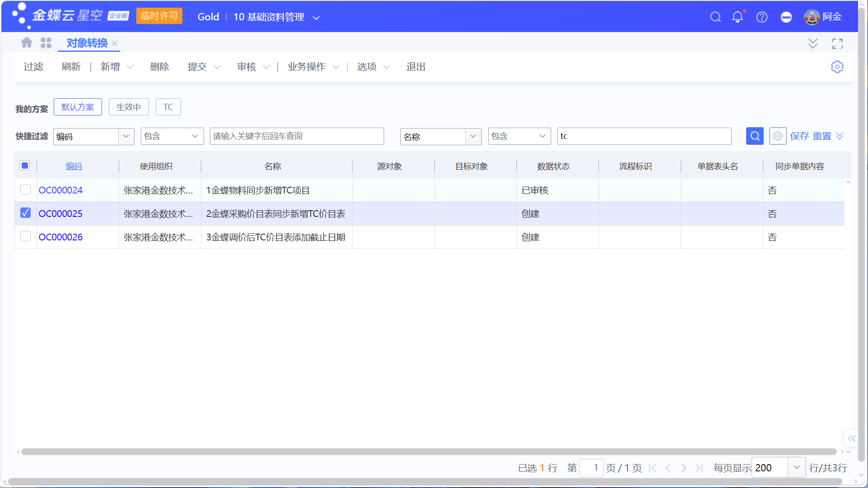
Task: Toggle the select-all header checkbox
Action: pyautogui.click(x=25, y=166)
